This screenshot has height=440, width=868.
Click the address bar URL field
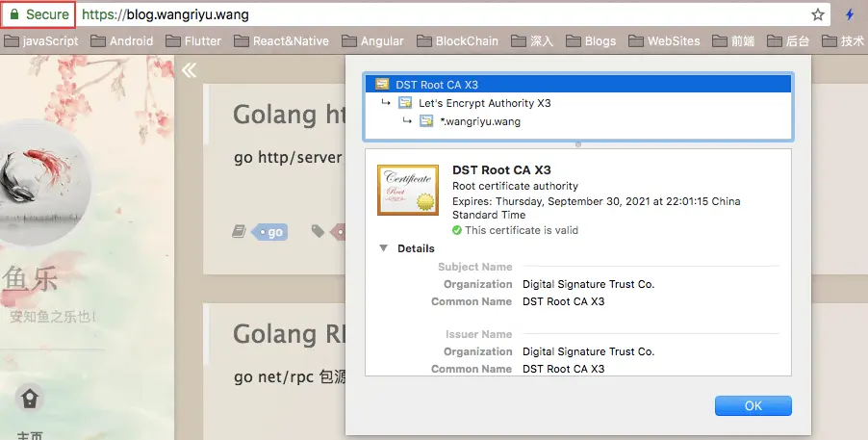pos(443,14)
